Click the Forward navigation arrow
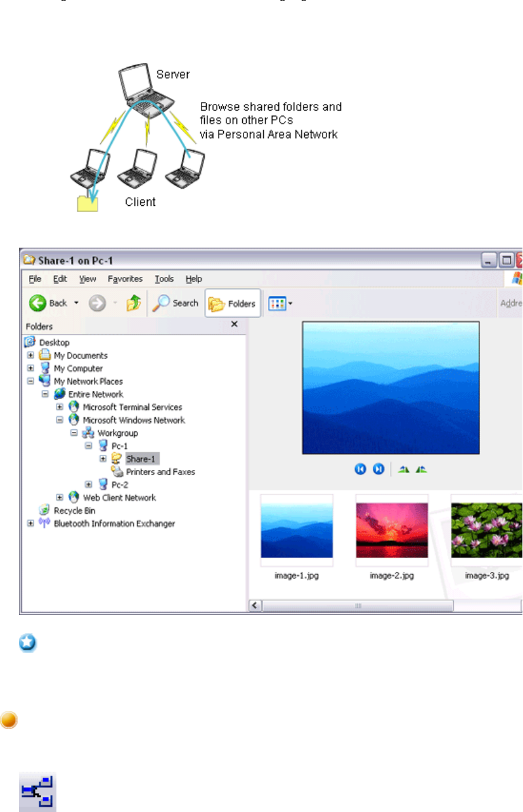Screen dimensions: 523x812 tap(97, 303)
